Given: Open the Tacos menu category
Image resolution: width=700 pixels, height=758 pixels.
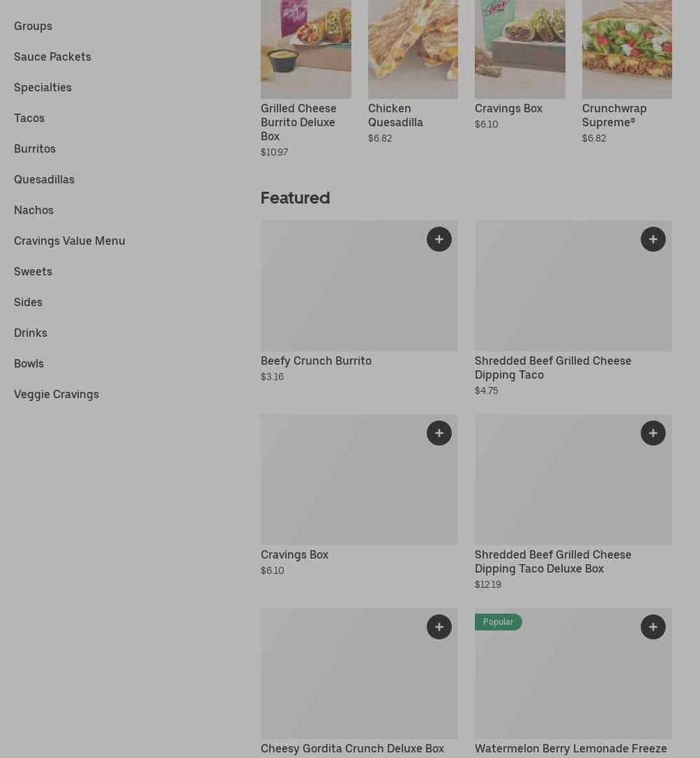Looking at the screenshot, I should pyautogui.click(x=29, y=118).
